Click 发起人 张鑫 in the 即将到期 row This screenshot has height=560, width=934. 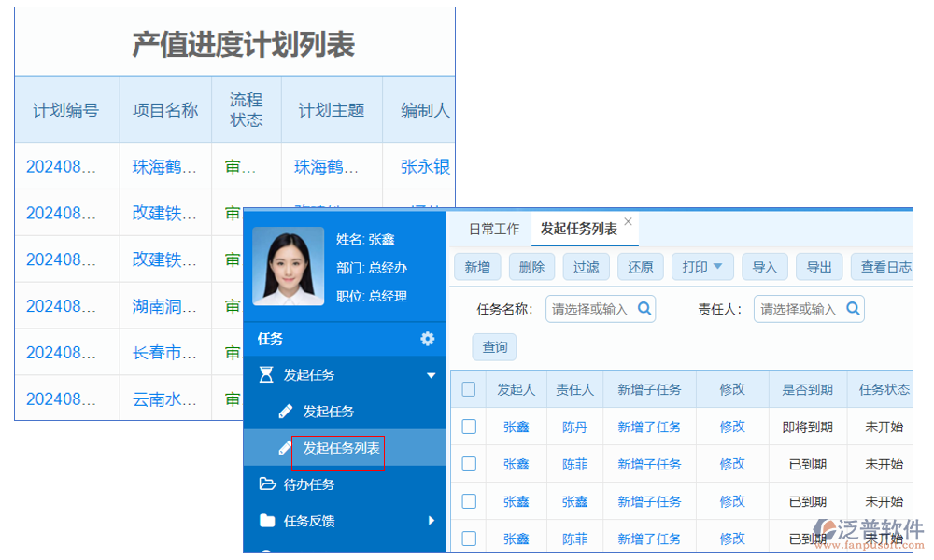pyautogui.click(x=516, y=427)
